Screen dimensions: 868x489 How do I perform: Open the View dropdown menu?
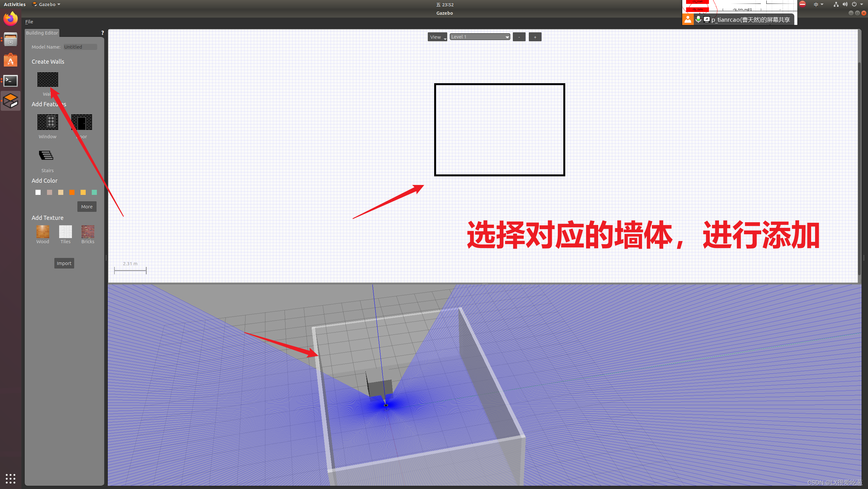pos(436,37)
